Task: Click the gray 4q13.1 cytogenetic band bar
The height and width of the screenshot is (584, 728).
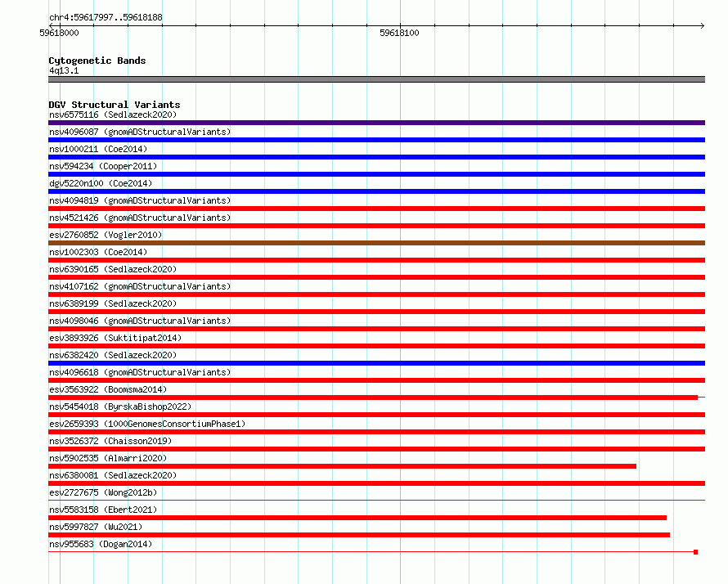Action: (x=376, y=79)
